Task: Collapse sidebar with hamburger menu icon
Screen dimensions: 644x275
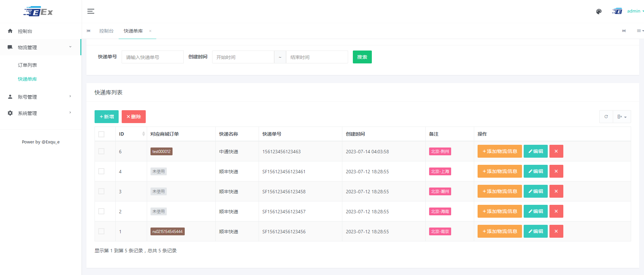Action: click(90, 11)
